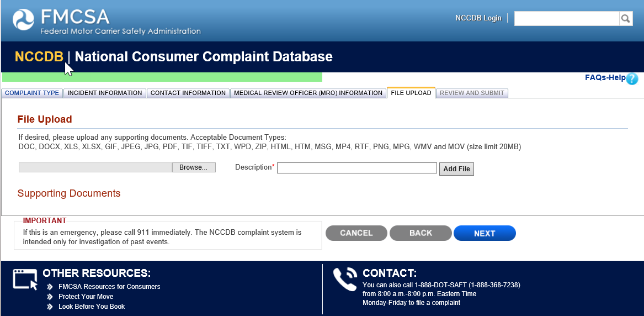This screenshot has height=316, width=644.
Task: Open the NCCDB Login link
Action: tap(478, 18)
